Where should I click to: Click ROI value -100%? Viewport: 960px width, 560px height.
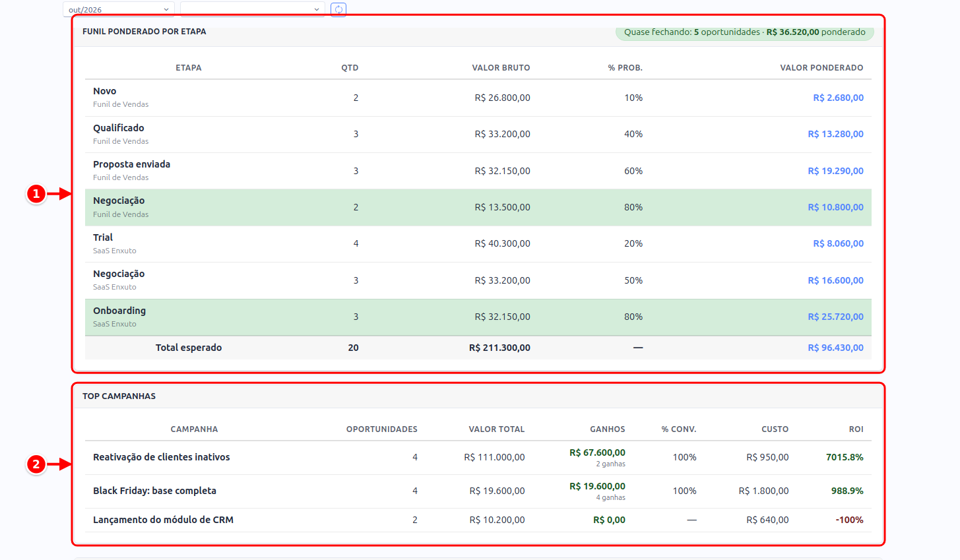click(849, 520)
